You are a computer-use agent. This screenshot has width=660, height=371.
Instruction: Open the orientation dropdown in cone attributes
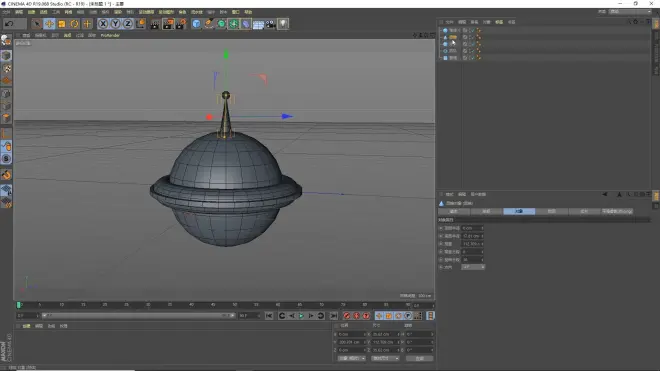tap(473, 267)
